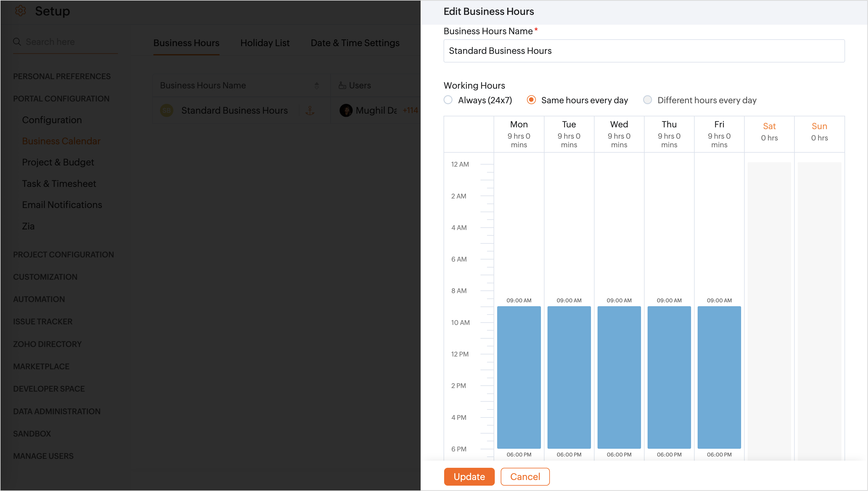
Task: Click the SB avatar badge
Action: pos(167,110)
